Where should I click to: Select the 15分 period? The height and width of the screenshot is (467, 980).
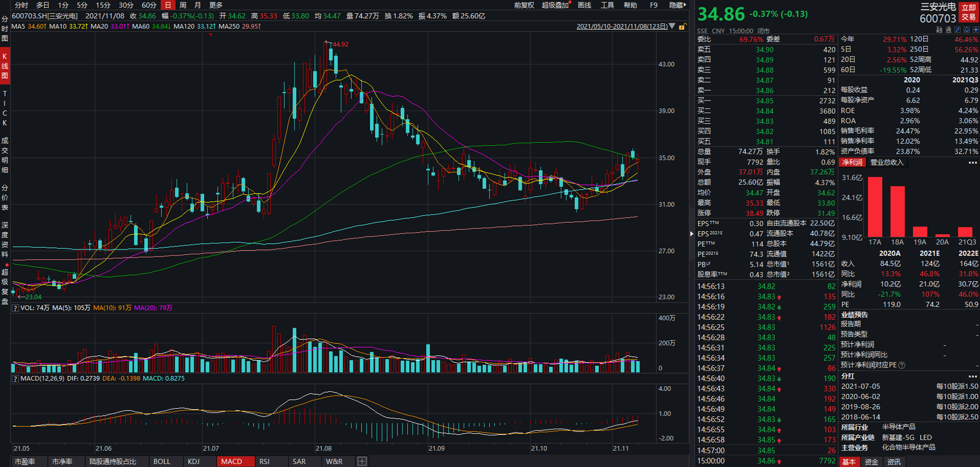tap(103, 5)
